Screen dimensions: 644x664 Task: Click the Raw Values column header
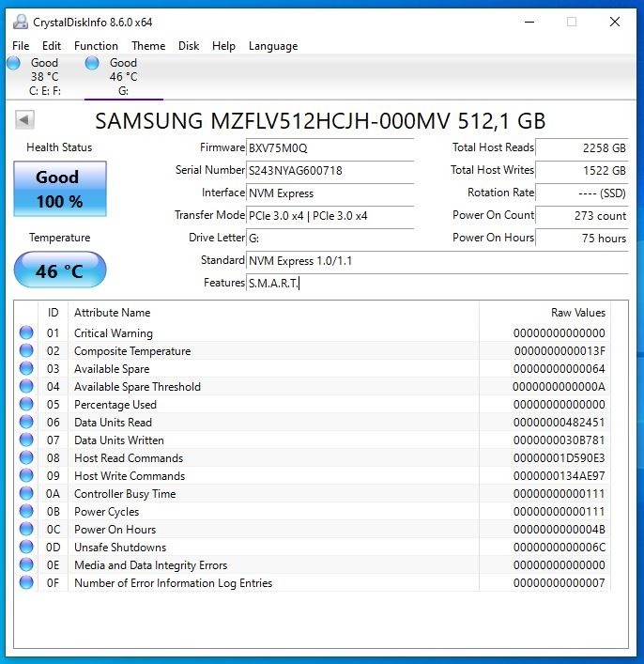(544, 313)
